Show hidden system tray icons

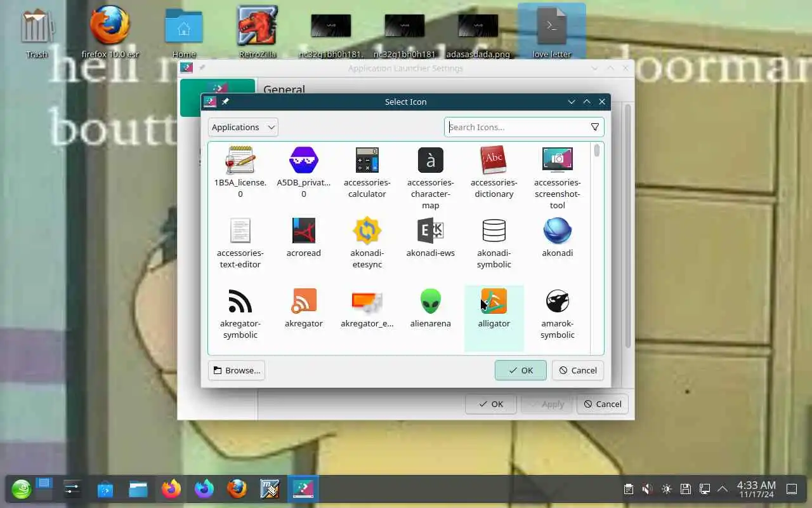click(723, 489)
